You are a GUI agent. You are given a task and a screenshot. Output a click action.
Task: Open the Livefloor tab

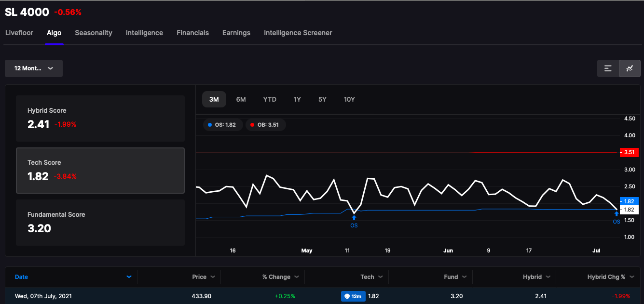click(19, 33)
